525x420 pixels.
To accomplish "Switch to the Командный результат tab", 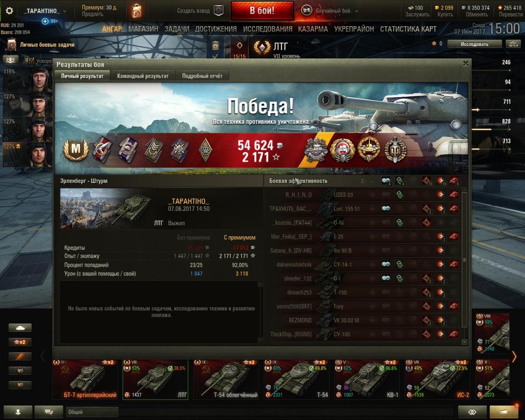I will [143, 76].
